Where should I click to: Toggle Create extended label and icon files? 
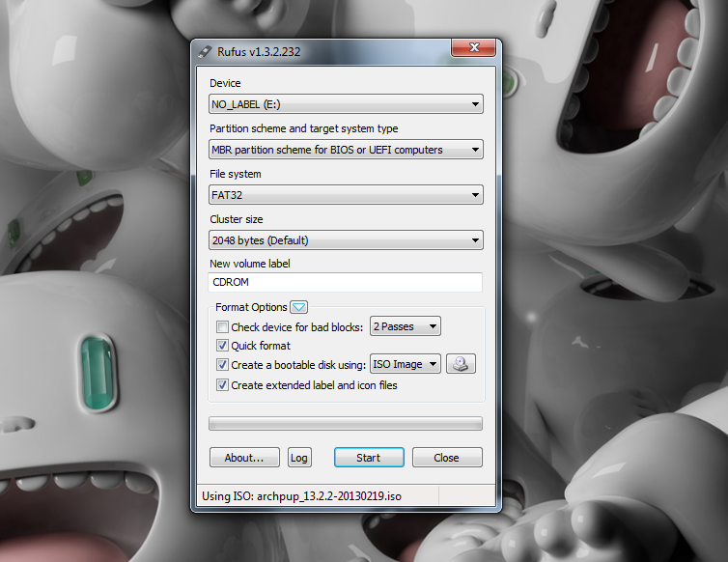coord(222,385)
